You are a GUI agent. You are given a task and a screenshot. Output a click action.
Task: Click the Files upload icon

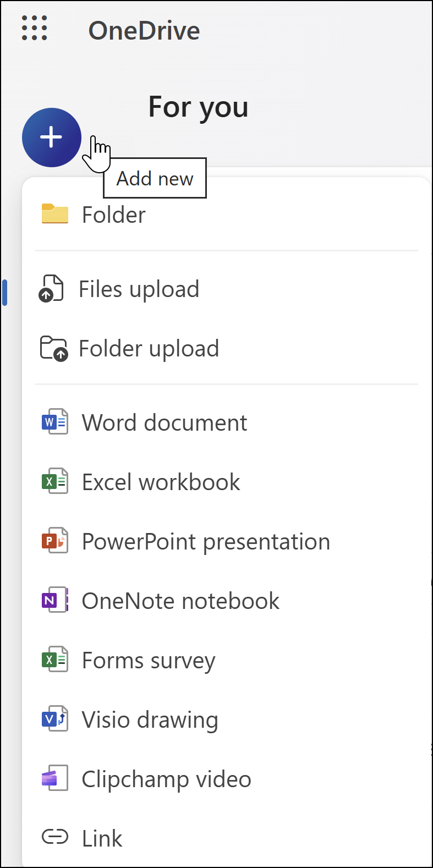point(52,288)
